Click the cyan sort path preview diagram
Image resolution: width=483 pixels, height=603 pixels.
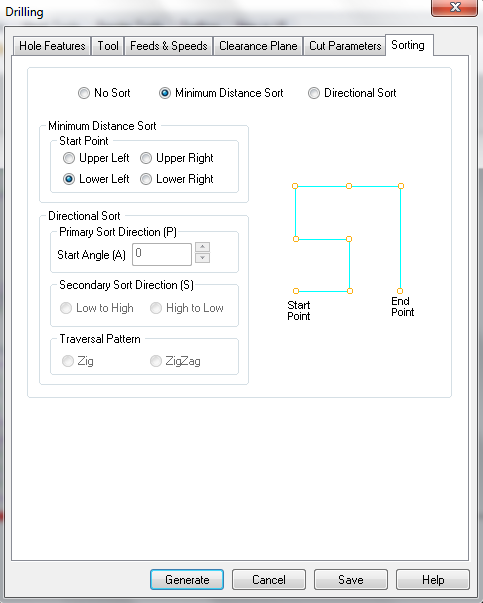click(348, 238)
